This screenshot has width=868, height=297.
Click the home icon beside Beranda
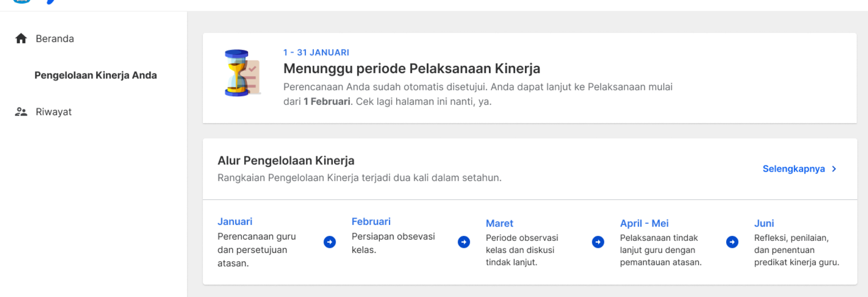21,39
